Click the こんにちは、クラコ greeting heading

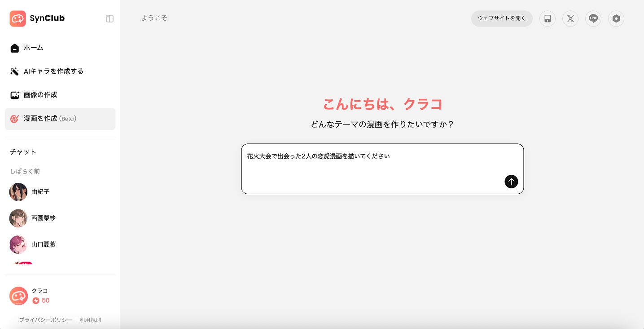point(383,104)
